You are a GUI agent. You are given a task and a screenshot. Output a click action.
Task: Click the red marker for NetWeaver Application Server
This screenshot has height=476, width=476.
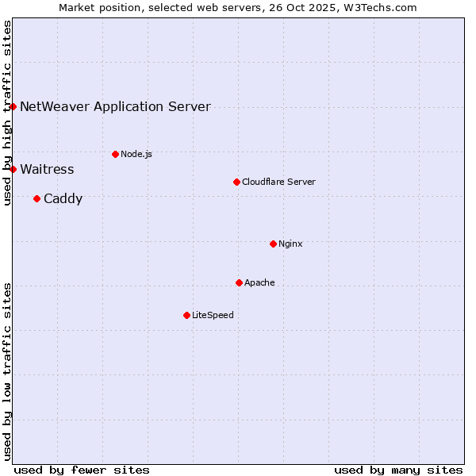(x=13, y=106)
